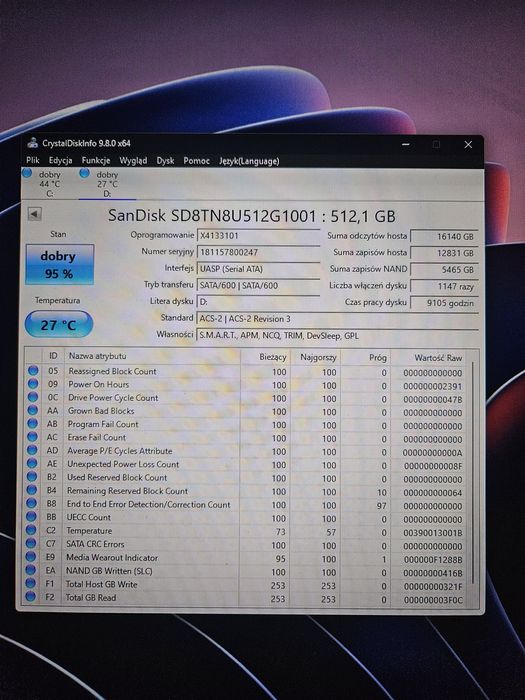Screen dimensions: 525x700
Task: Click the Tryb transferu field SATA/600
Action: (258, 285)
